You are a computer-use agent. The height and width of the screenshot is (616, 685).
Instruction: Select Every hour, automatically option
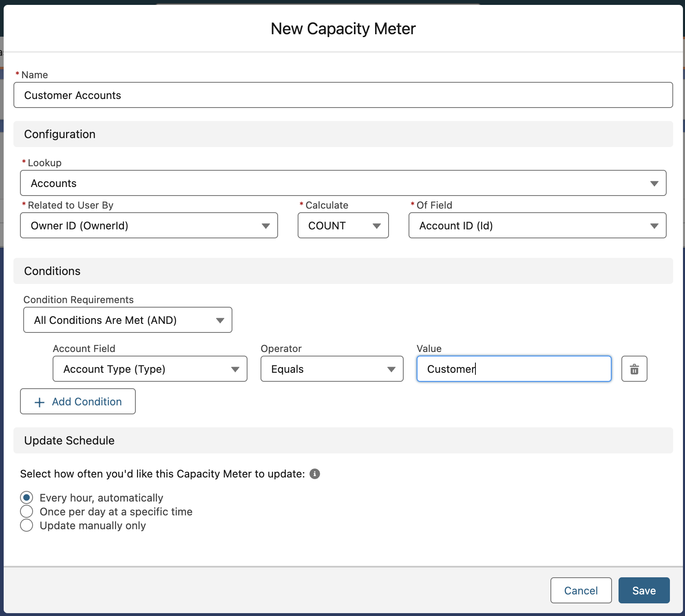click(x=27, y=497)
